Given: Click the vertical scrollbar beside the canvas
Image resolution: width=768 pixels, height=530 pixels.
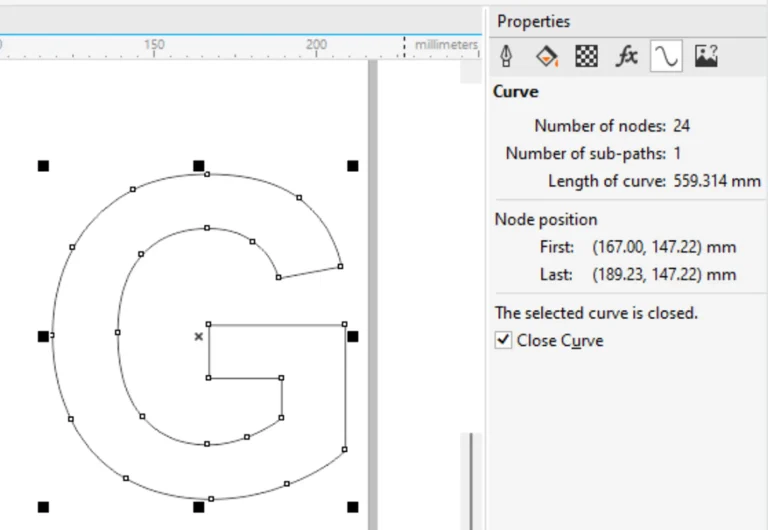Looking at the screenshot, I should 472,480.
